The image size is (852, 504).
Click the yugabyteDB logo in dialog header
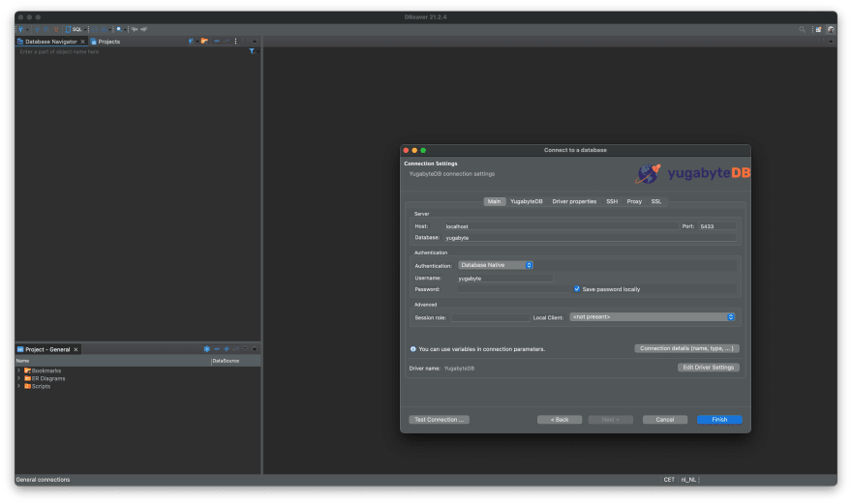[x=692, y=173]
